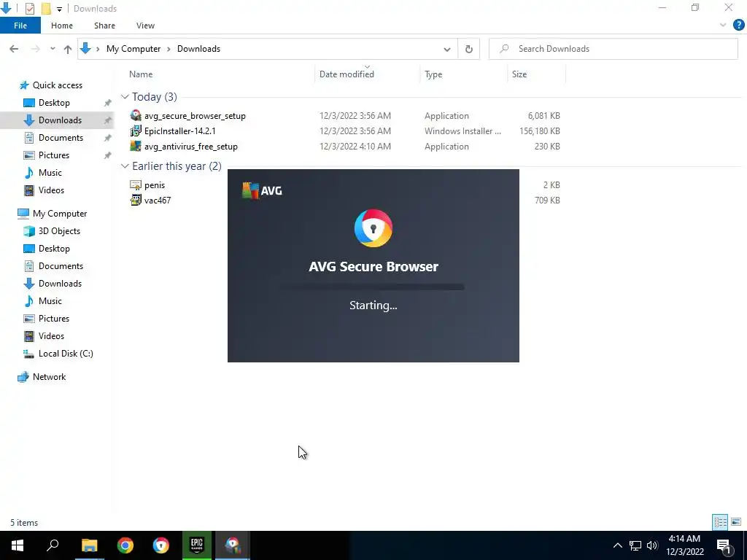Open the Windows Start menu

pos(18,545)
